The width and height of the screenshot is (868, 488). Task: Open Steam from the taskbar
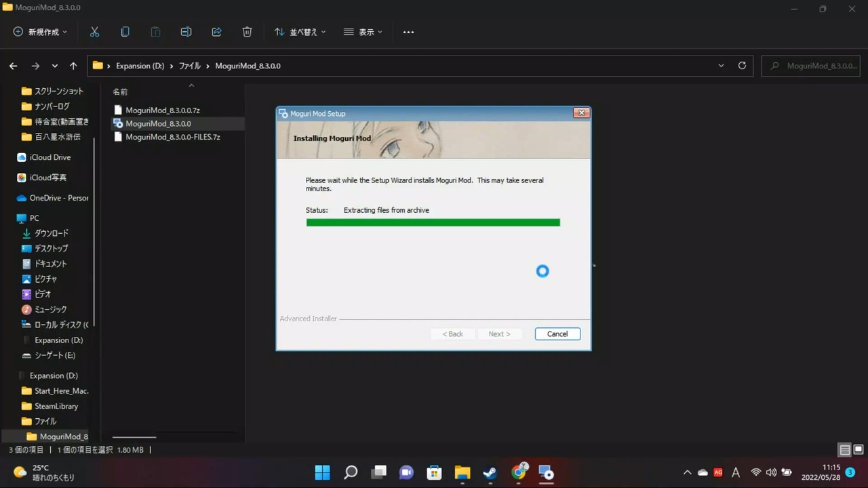click(490, 472)
